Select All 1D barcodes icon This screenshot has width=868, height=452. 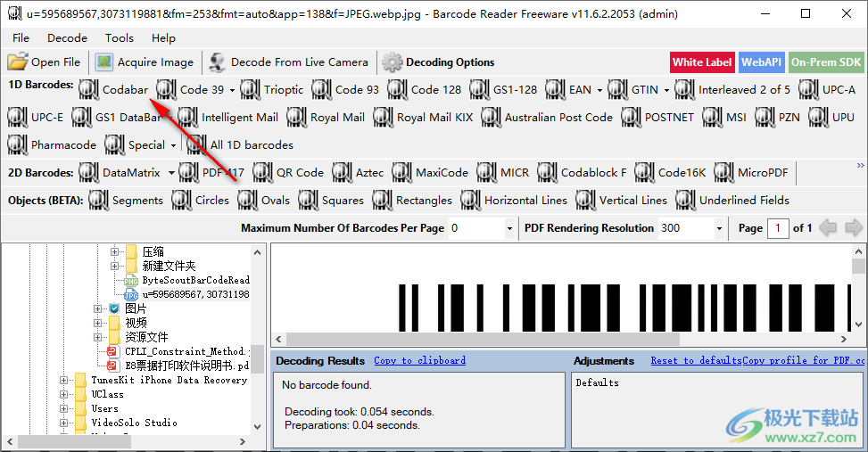coord(196,145)
